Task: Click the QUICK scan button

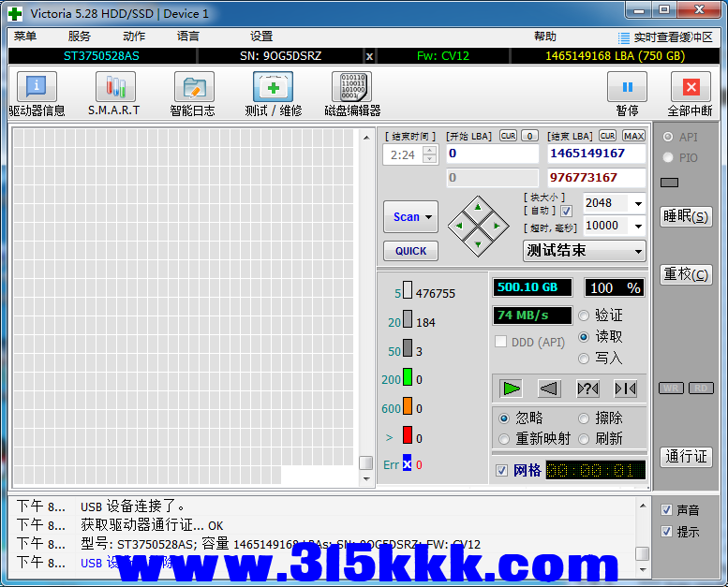Action: (410, 251)
